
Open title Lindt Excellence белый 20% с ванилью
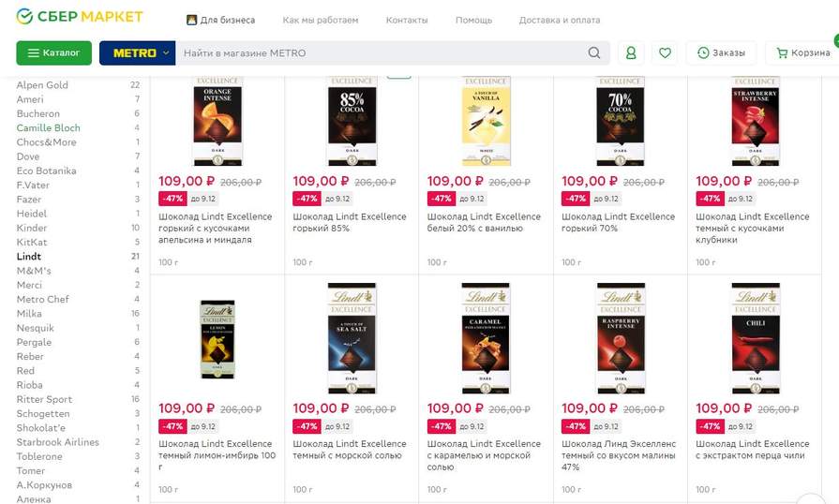point(484,222)
